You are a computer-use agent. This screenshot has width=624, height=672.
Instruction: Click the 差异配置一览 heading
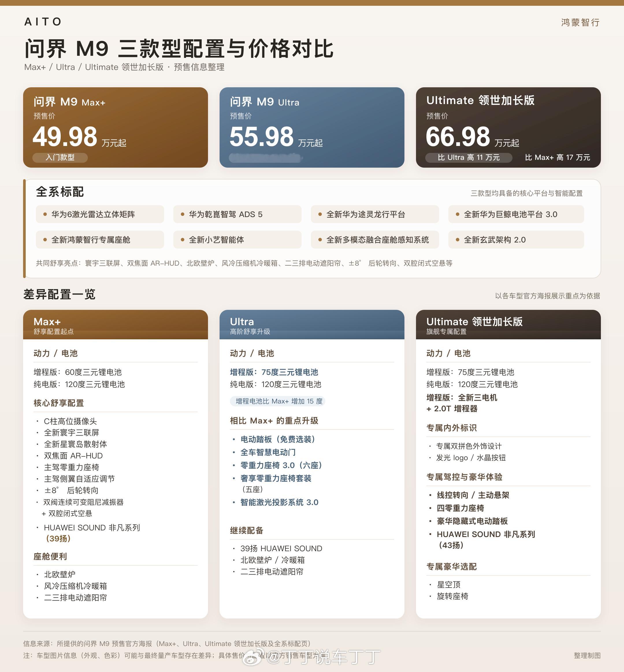60,294
